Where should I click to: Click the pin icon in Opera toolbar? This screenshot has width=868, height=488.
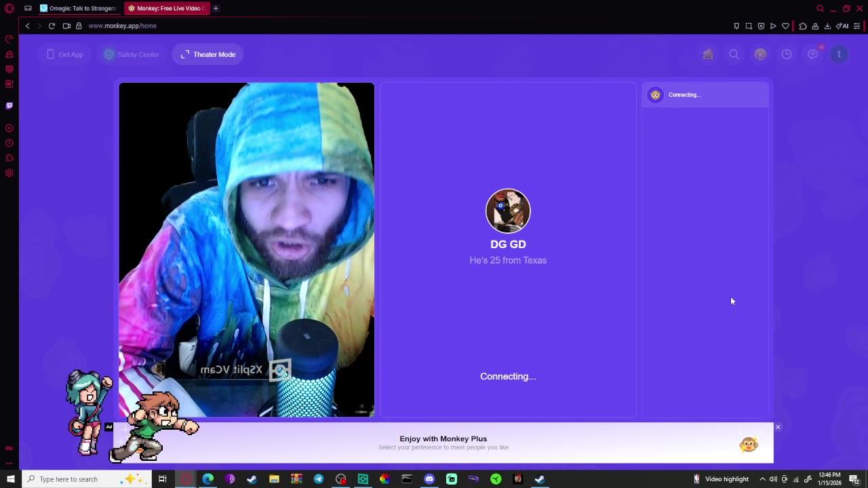point(736,26)
